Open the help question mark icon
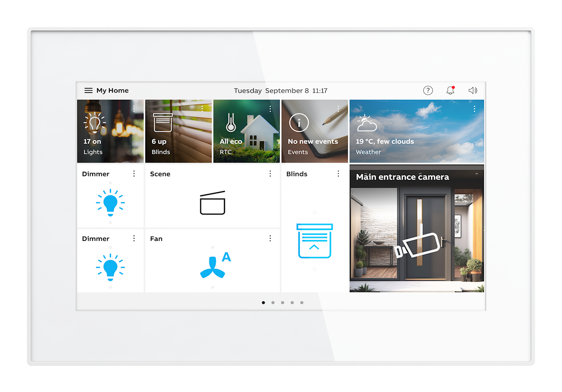 (428, 90)
